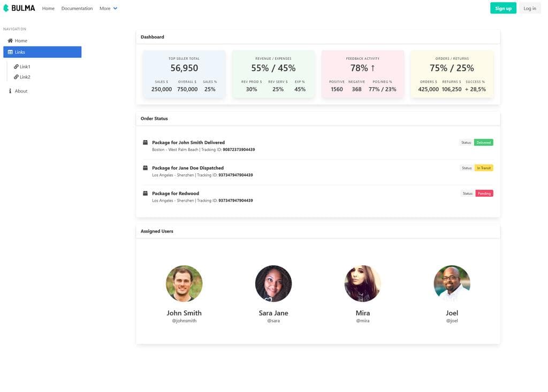Click the calendar icon for Jane Doe's package
This screenshot has height=392, width=548.
click(145, 167)
